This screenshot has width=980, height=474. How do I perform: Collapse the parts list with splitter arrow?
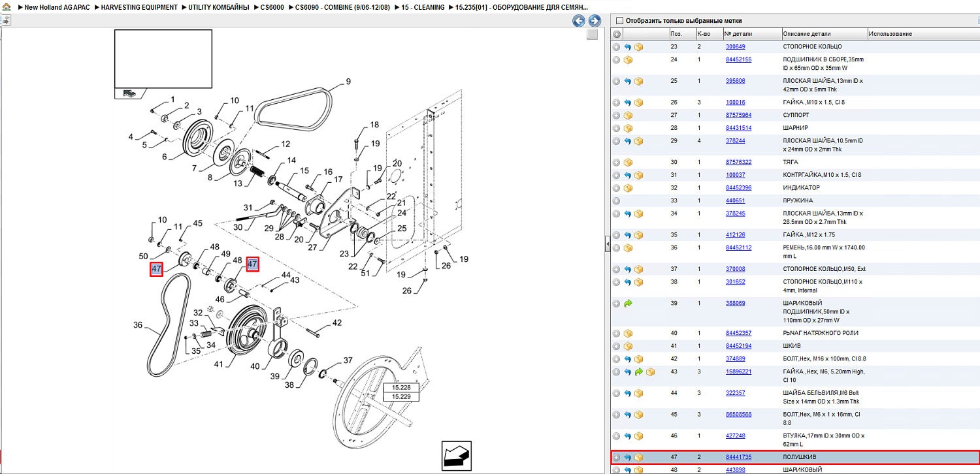pyautogui.click(x=607, y=244)
